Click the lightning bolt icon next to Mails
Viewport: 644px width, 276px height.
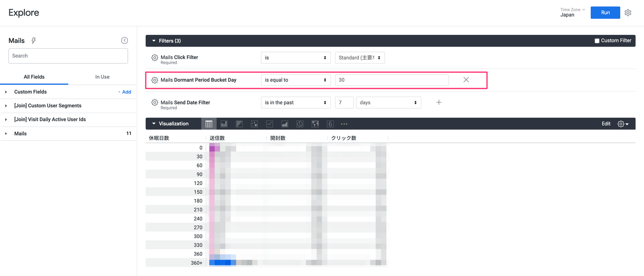click(34, 41)
